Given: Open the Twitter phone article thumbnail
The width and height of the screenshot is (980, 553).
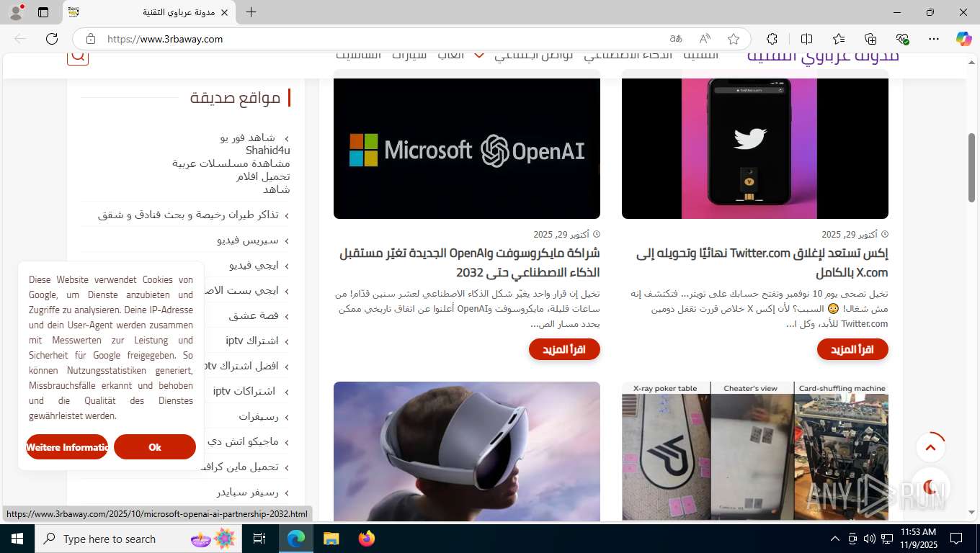Looking at the screenshot, I should click(755, 148).
